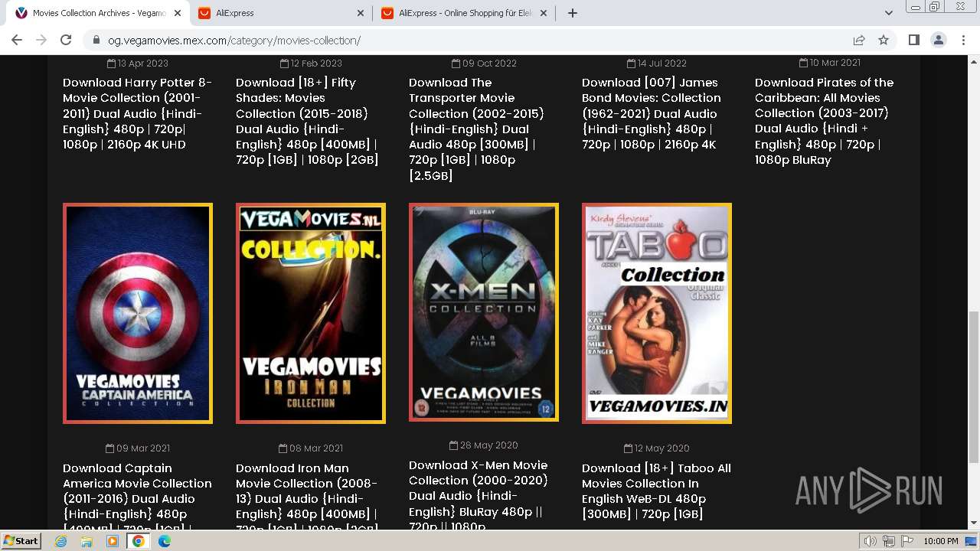The width and height of the screenshot is (980, 551).
Task: Launch Internet Explorer from the taskbar
Action: (x=61, y=541)
